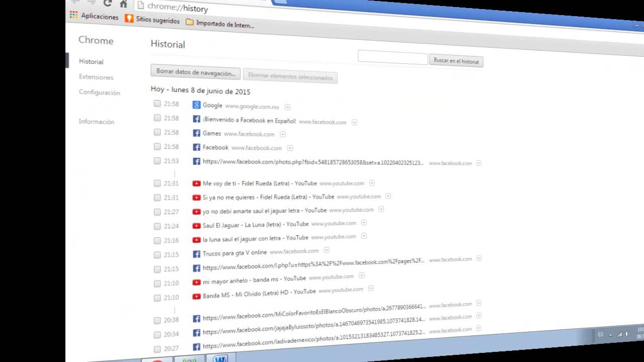644x362 pixels.
Task: Click YouTube favicon beside mi mayor anhelo
Action: pyautogui.click(x=197, y=282)
